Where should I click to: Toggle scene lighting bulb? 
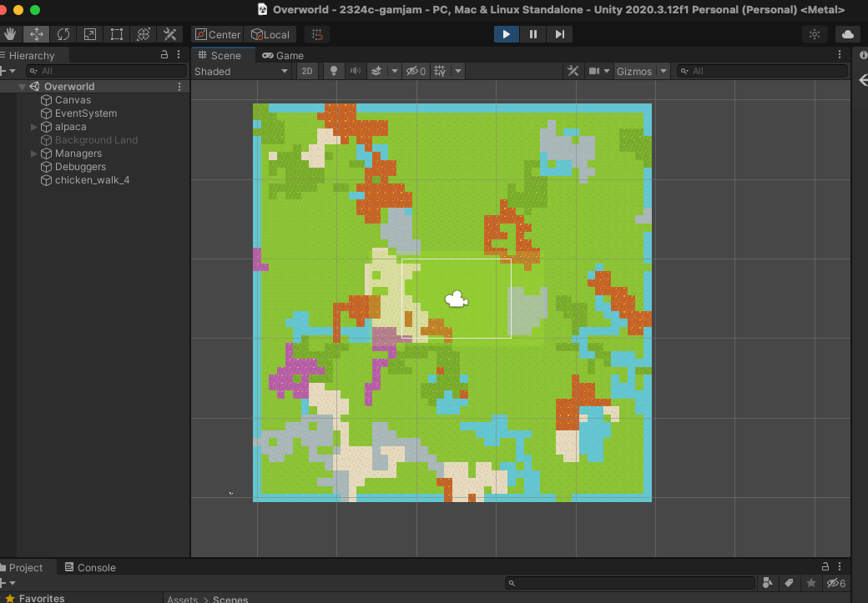click(x=334, y=71)
